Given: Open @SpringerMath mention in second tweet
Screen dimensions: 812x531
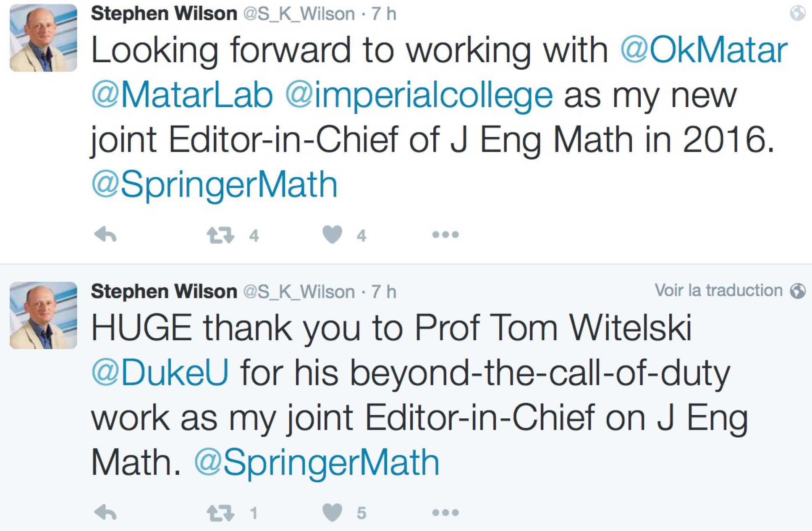Looking at the screenshot, I should pos(317,463).
